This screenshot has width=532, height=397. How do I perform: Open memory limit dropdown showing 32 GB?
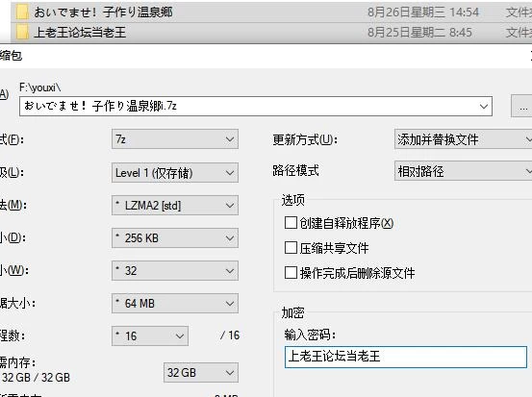pyautogui.click(x=201, y=373)
